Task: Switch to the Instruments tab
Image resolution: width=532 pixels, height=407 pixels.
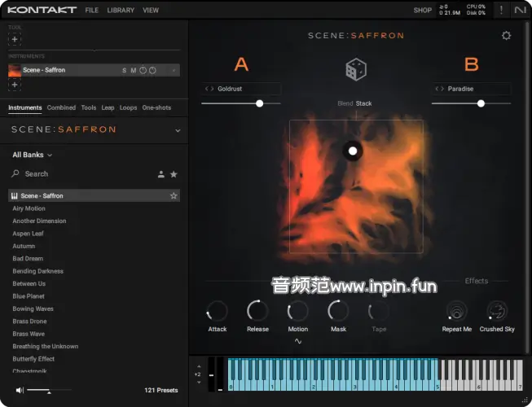Action: [25, 107]
